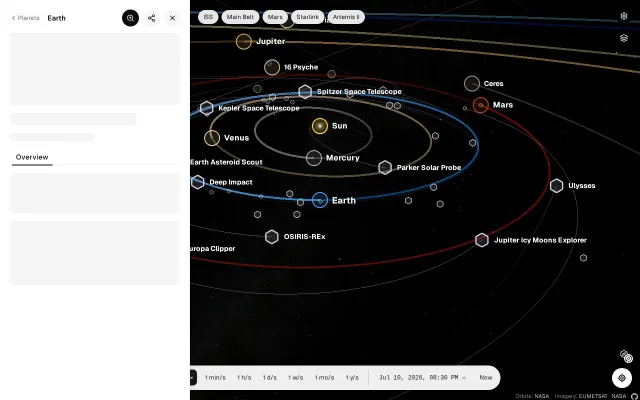This screenshot has height=400, width=640.
Task: Set speed to 1 d/s
Action: (269, 378)
